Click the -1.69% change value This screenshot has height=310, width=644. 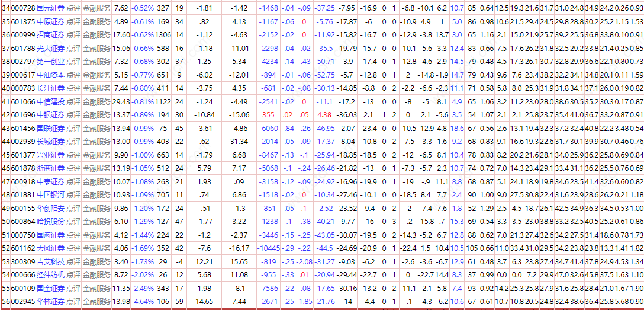(143, 248)
